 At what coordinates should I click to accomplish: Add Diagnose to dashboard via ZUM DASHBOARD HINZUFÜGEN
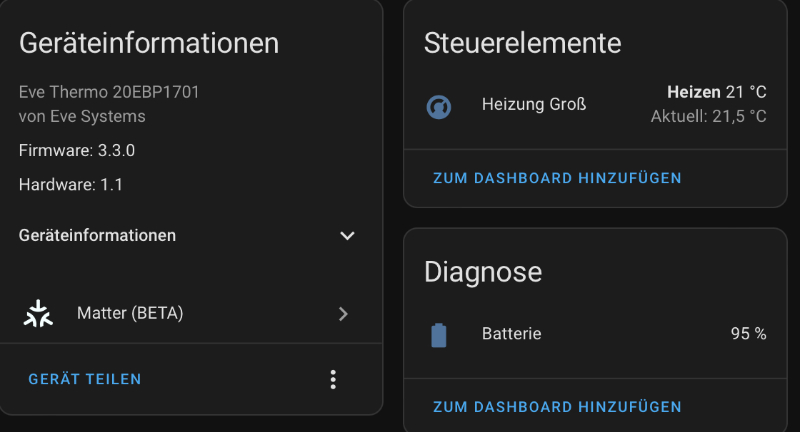pos(557,407)
